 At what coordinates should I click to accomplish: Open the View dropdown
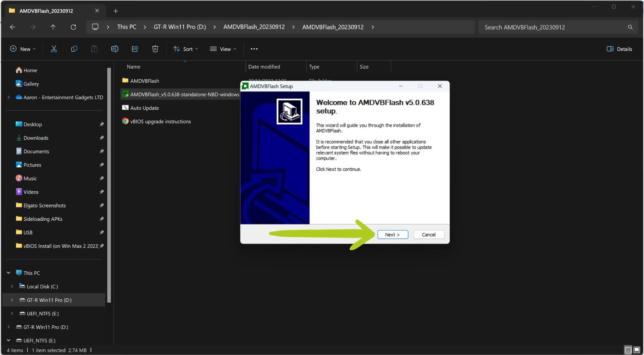[x=223, y=49]
